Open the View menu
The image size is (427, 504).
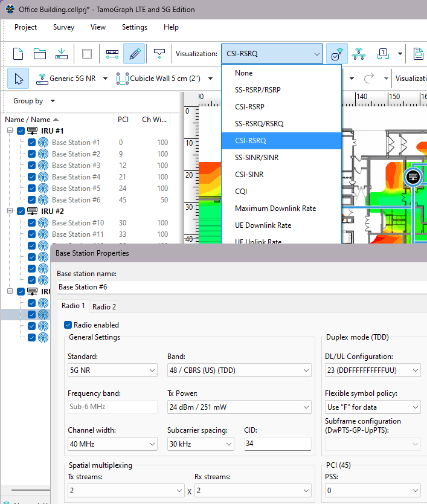point(98,27)
